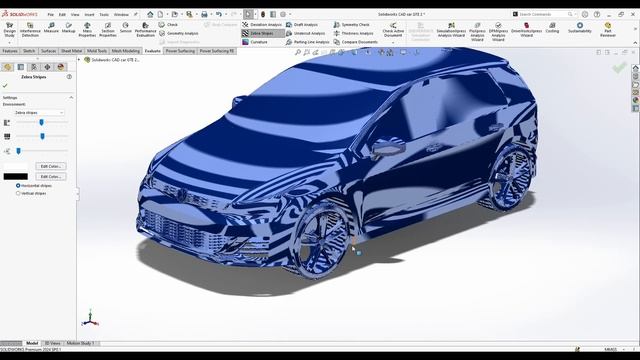Run Interference Detection
The height and width of the screenshot is (360, 640).
(30, 30)
